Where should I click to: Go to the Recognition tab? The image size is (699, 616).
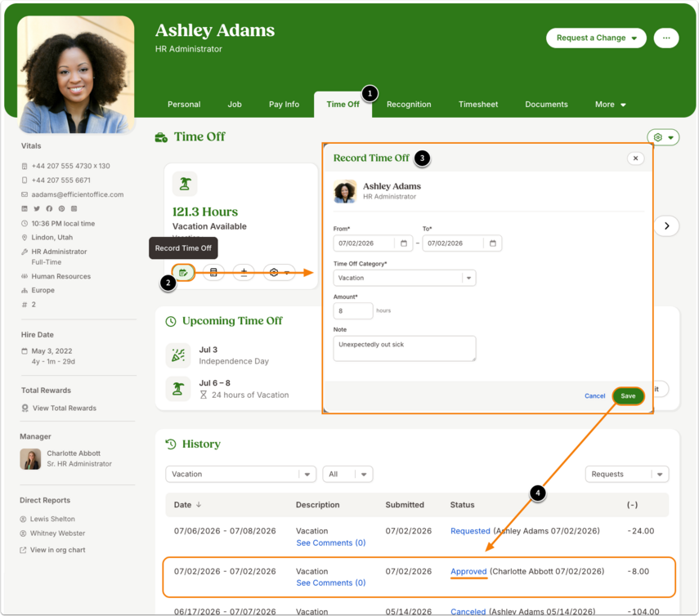[x=409, y=105]
